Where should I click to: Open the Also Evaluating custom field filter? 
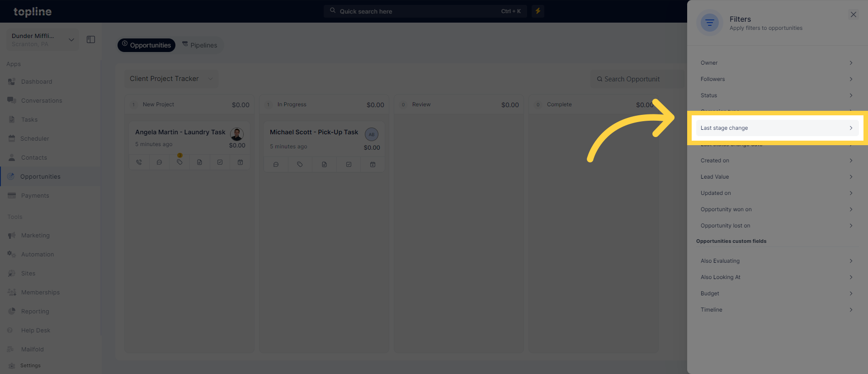(x=777, y=261)
